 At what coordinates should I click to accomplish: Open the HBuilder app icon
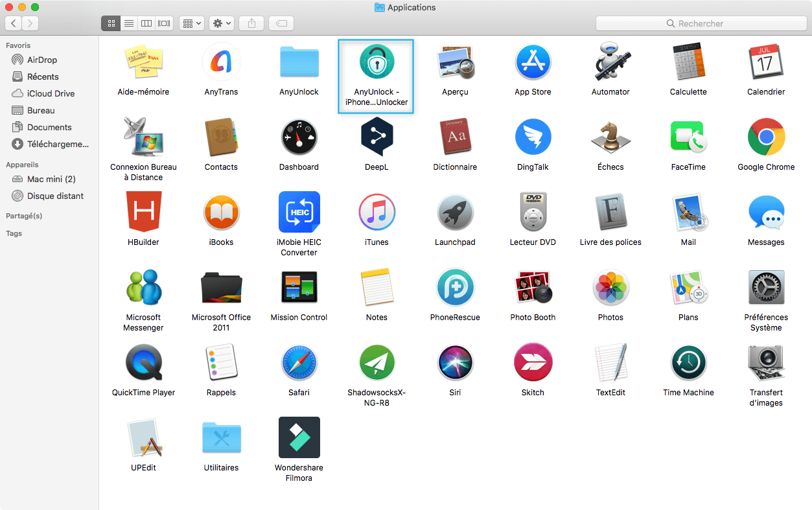click(x=143, y=212)
